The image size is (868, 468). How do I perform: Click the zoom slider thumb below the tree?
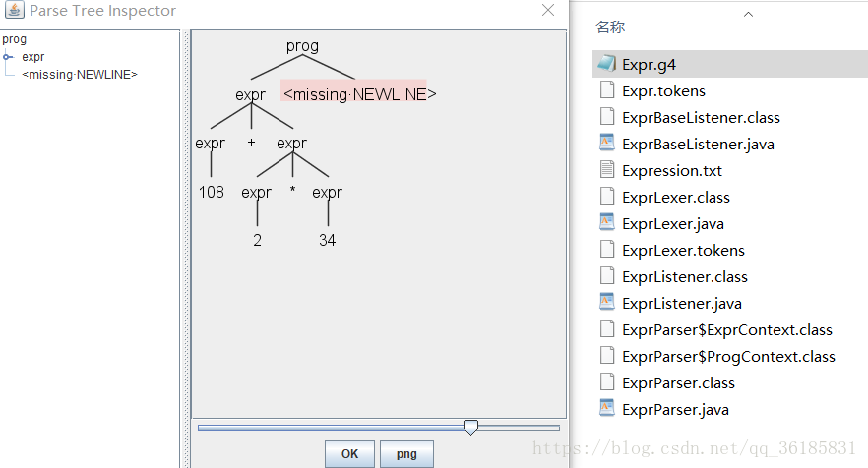[x=470, y=427]
